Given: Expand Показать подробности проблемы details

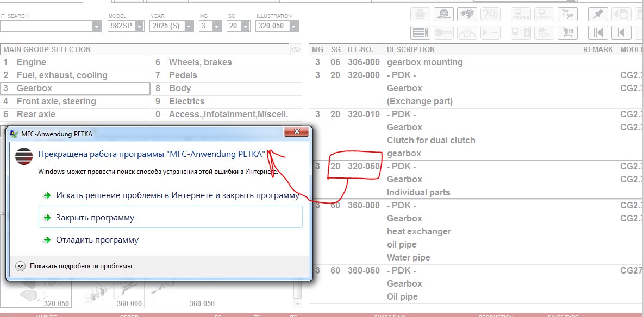Looking at the screenshot, I should point(21,266).
